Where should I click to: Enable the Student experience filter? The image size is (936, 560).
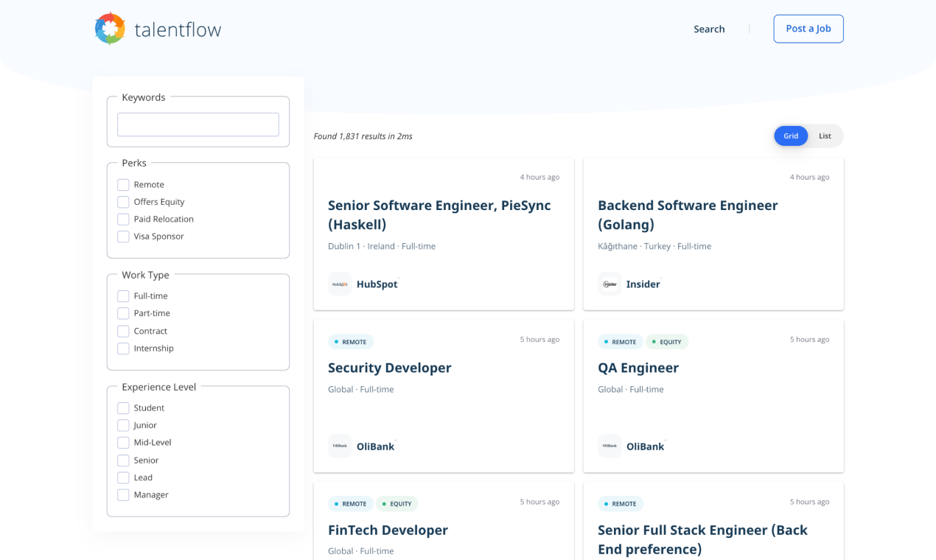click(x=123, y=407)
